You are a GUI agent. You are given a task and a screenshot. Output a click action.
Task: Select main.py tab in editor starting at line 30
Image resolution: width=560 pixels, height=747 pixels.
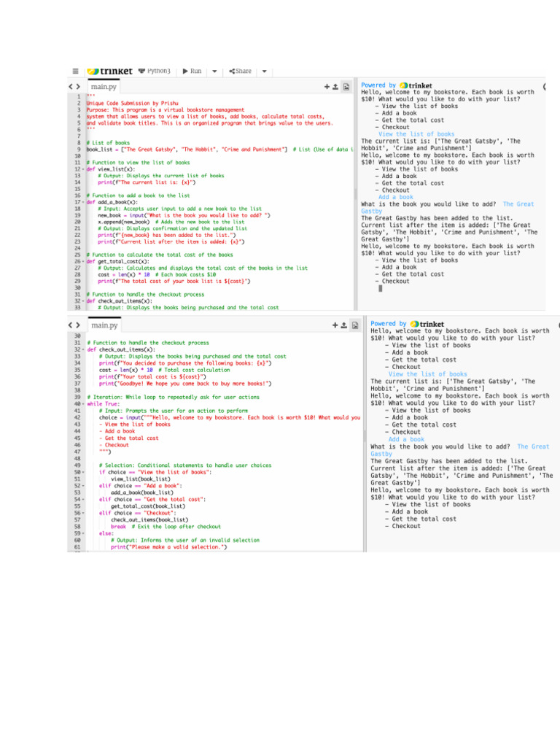click(x=104, y=325)
